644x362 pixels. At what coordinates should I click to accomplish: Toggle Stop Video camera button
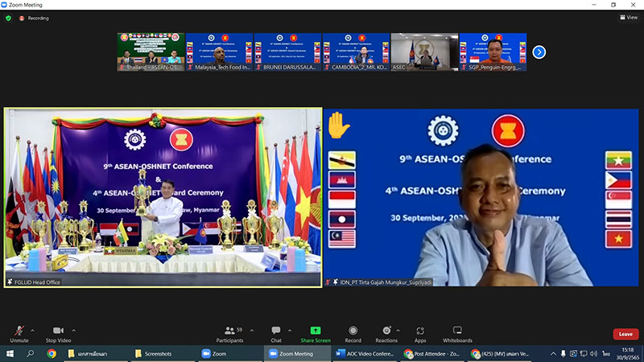click(x=57, y=333)
